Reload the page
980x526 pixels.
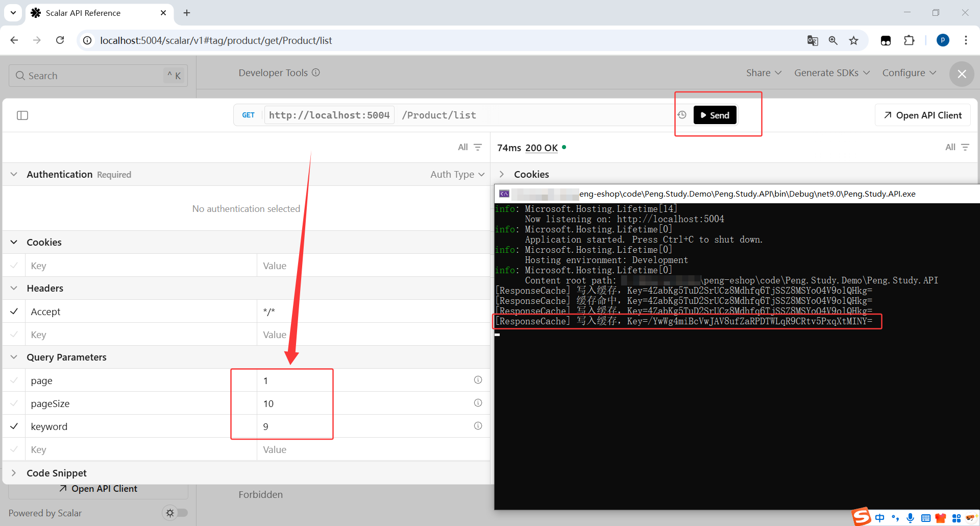tap(60, 40)
